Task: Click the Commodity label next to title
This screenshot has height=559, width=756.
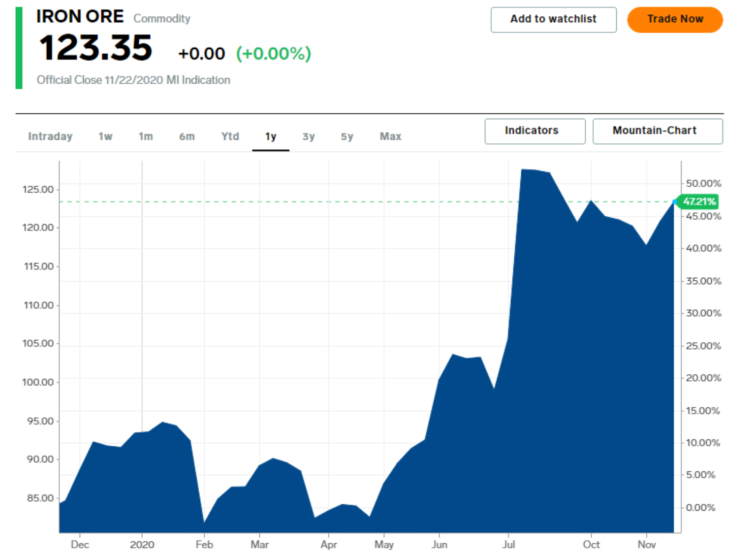Action: (x=162, y=19)
